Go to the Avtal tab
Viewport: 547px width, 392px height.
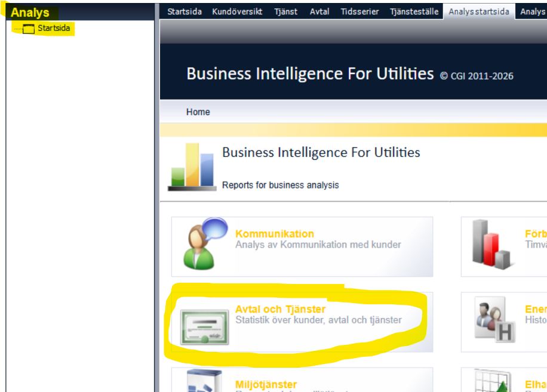[x=319, y=11]
